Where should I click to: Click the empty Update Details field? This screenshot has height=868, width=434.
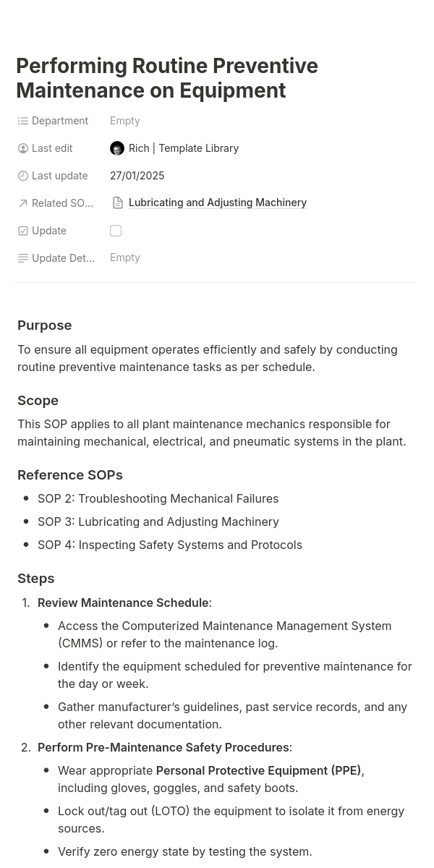click(125, 258)
